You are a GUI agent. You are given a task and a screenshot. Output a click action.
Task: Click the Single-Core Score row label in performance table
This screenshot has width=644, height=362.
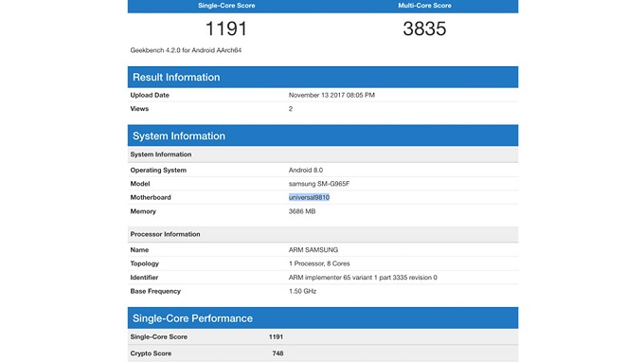[158, 336]
